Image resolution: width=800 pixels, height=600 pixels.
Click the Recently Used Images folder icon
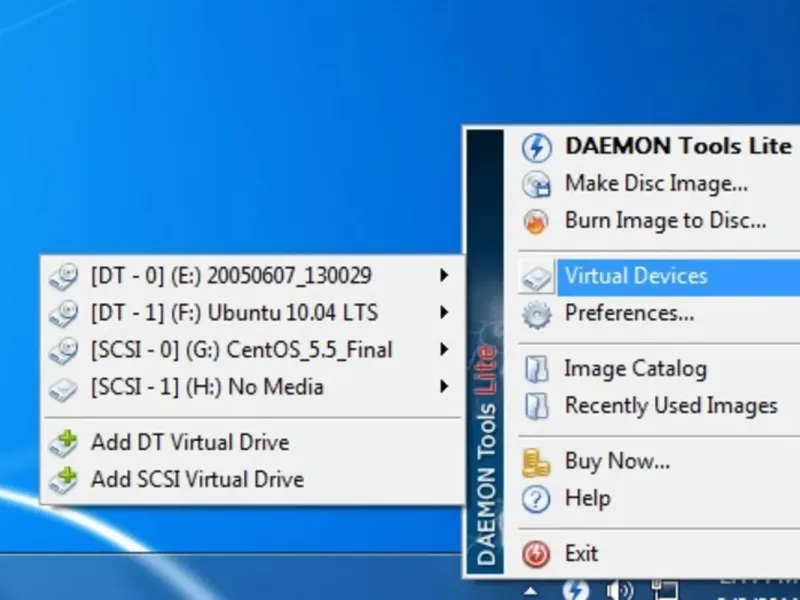(x=537, y=406)
